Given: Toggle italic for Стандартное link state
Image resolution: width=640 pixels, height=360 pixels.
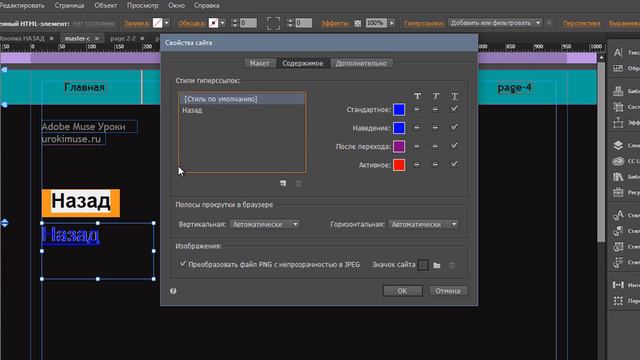Looking at the screenshot, I should 435,109.
